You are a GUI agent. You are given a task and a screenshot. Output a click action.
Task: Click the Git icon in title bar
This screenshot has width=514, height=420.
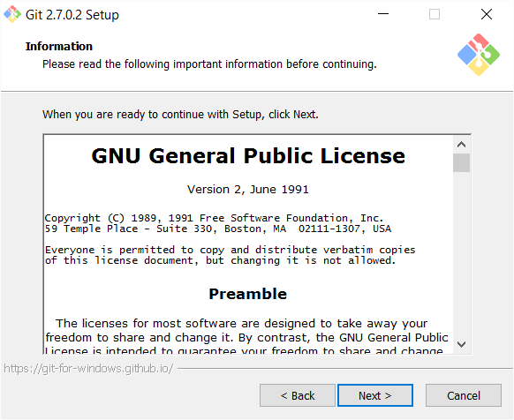12,14
